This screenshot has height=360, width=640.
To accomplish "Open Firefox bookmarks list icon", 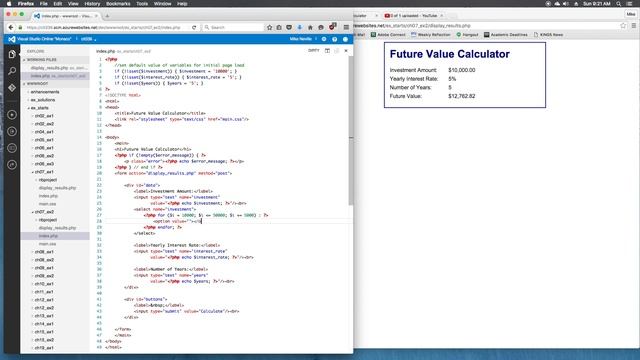I will coord(279,27).
